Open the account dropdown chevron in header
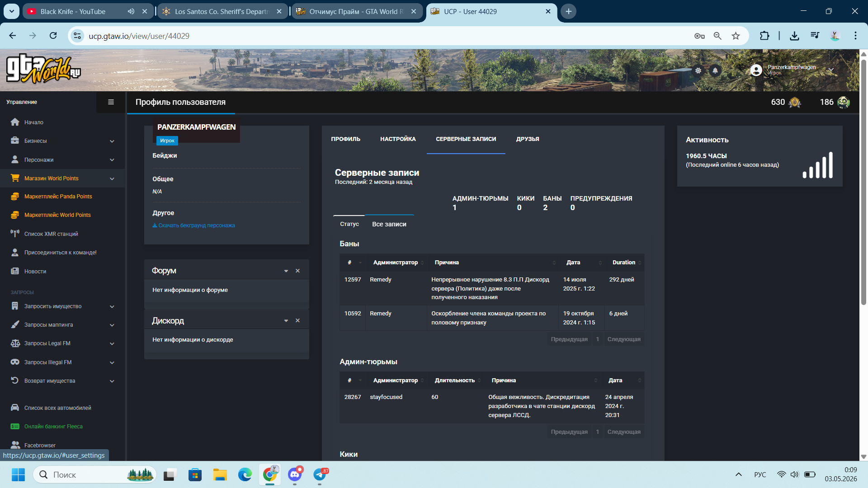The height and width of the screenshot is (488, 868). tap(831, 70)
